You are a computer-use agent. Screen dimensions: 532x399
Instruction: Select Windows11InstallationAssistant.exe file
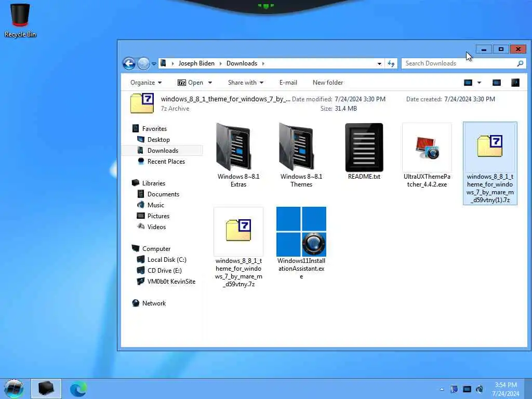(x=301, y=243)
